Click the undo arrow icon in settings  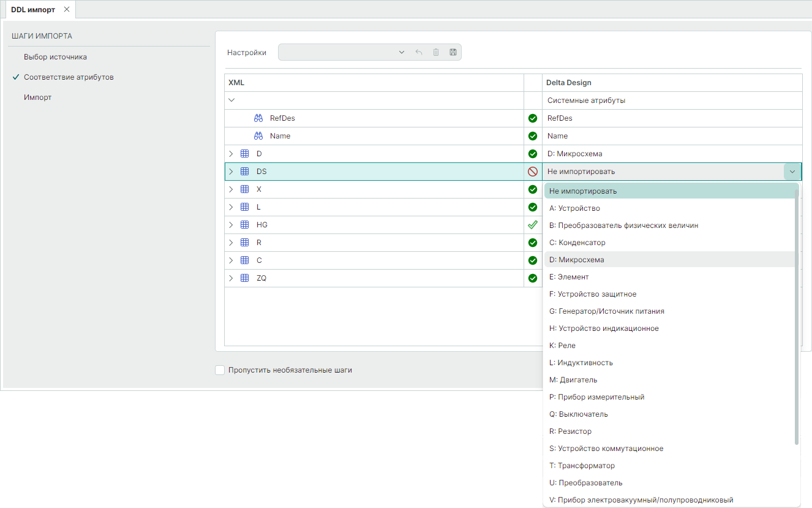(x=419, y=52)
